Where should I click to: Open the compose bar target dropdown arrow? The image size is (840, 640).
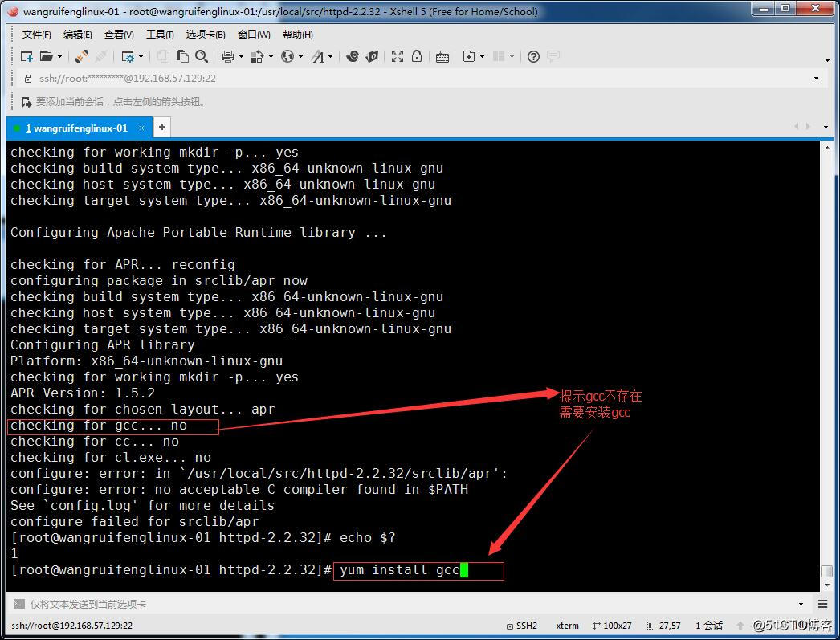pos(801,604)
